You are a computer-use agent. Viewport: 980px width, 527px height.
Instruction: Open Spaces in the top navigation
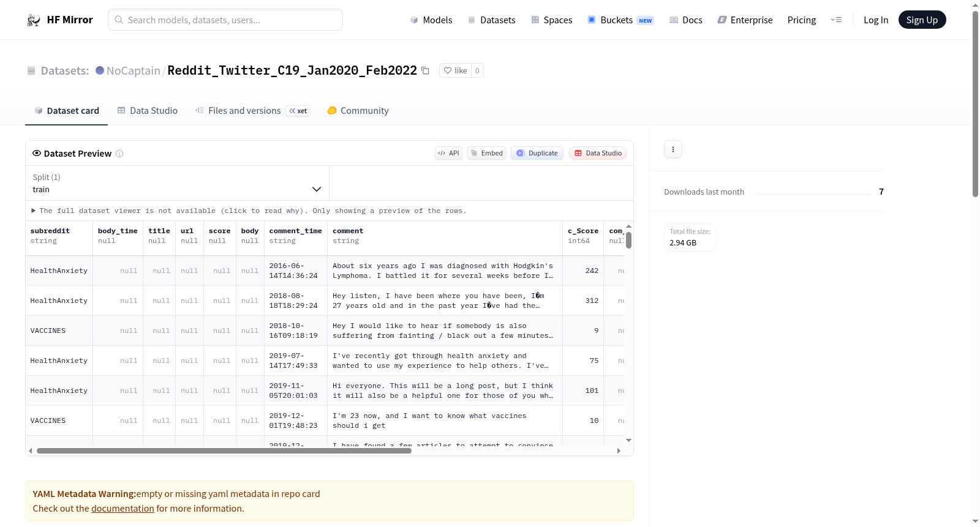551,20
